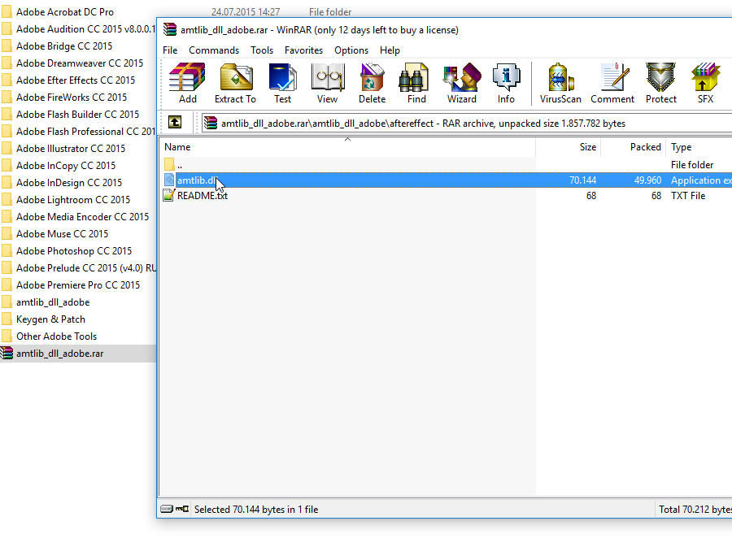Click the parent folder '..' icon
The image size is (732, 560).
[169, 164]
